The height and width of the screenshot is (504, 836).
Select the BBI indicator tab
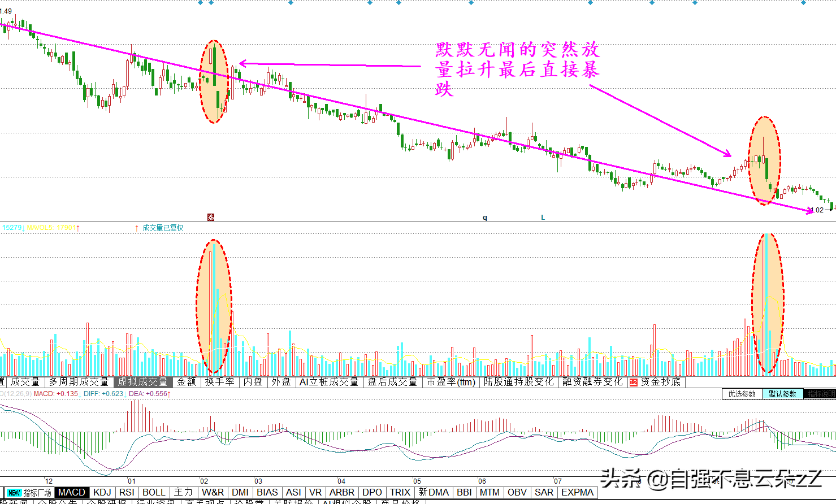click(x=464, y=493)
